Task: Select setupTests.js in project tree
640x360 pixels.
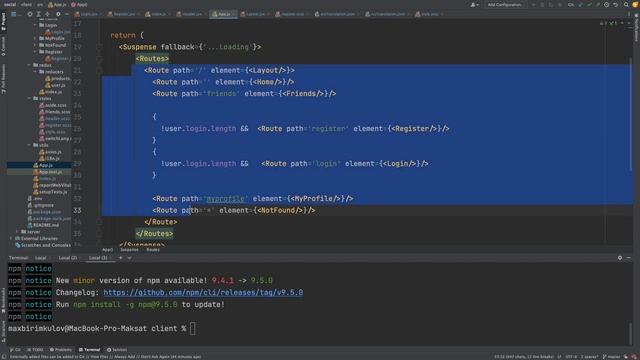Action: pos(50,191)
